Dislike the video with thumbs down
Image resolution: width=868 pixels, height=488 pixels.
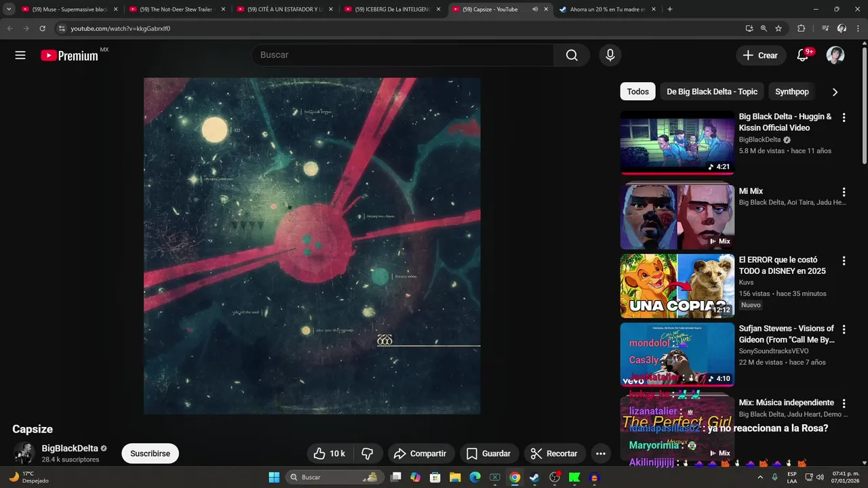point(368,453)
